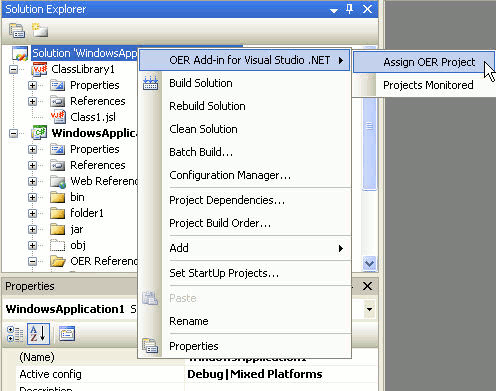
Task: Click the C# WindowsApplication project icon
Action: (x=39, y=133)
